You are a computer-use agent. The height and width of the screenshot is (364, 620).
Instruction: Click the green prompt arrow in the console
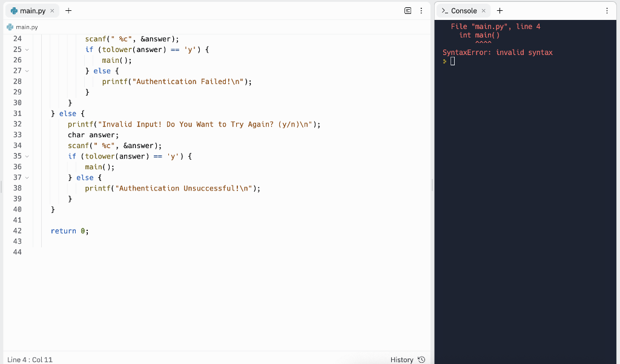(444, 60)
